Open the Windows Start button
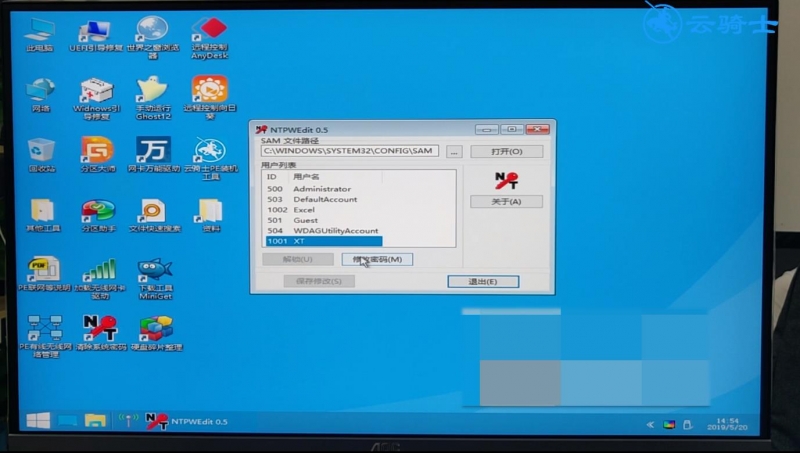 tap(38, 421)
